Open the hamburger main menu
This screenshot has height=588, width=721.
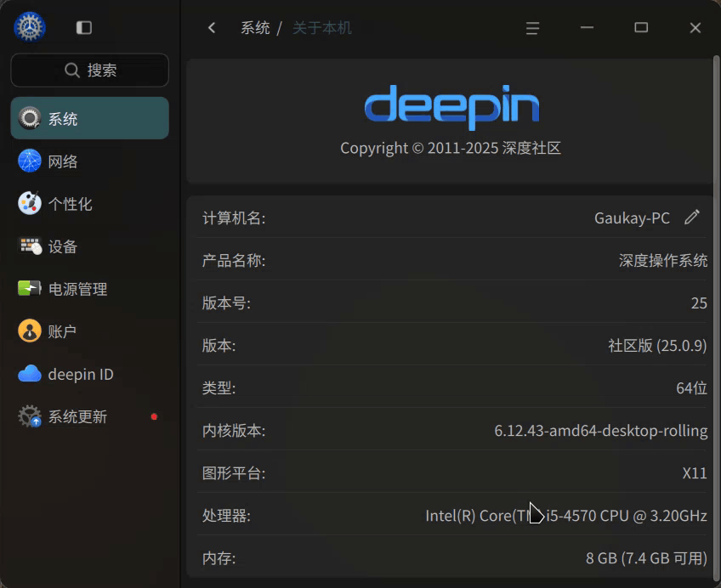(x=532, y=28)
